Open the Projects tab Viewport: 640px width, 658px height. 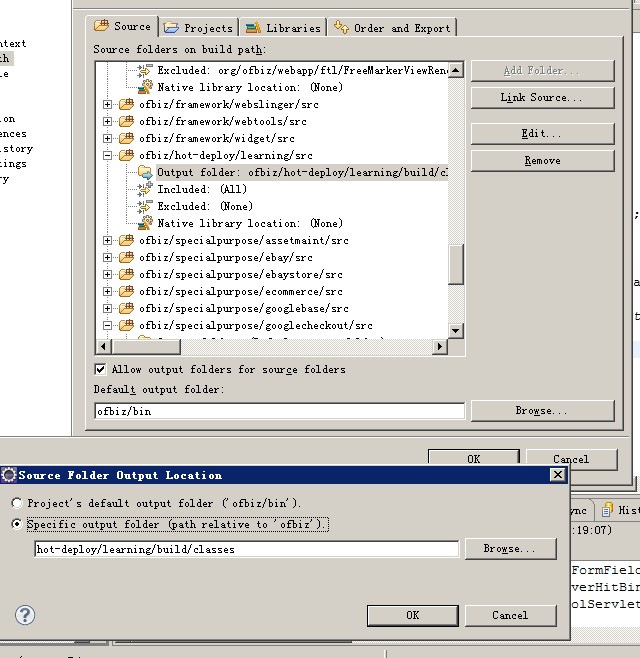coord(199,28)
